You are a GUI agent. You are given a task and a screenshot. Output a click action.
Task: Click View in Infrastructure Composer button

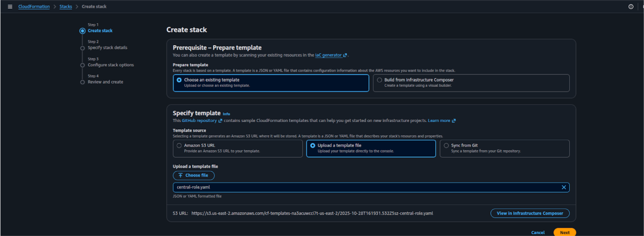tap(530, 213)
